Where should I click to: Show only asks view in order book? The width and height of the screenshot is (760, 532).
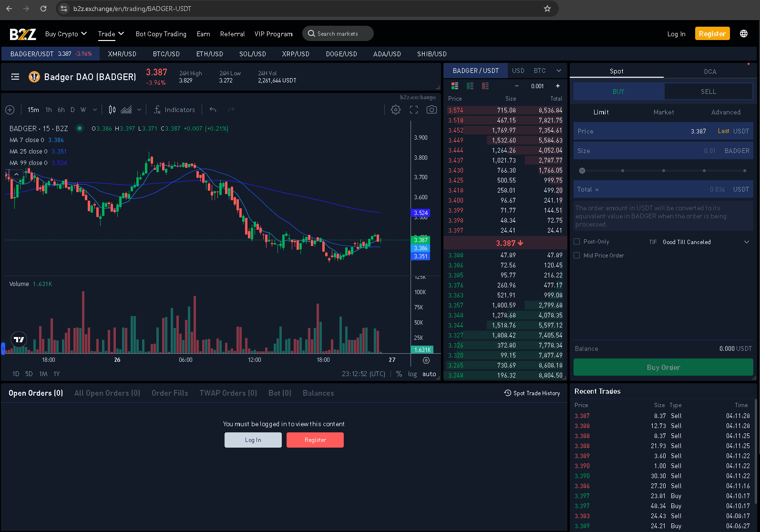pos(485,86)
